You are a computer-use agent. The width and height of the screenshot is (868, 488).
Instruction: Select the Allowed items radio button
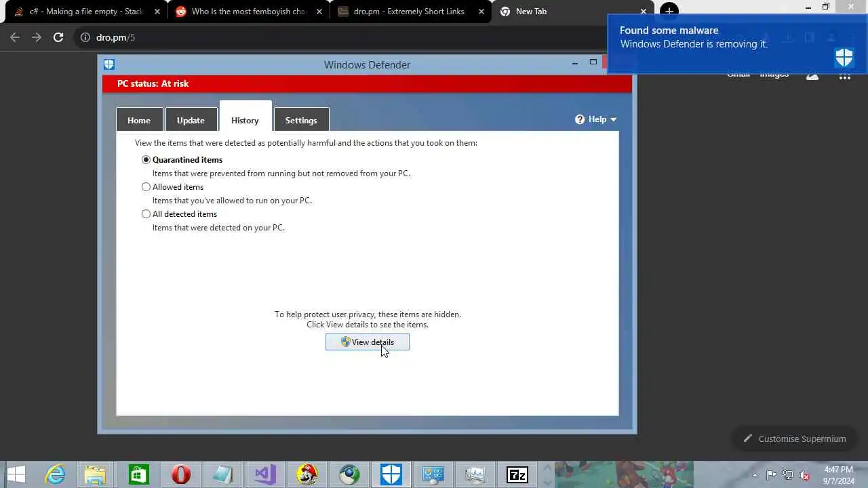[146, 187]
